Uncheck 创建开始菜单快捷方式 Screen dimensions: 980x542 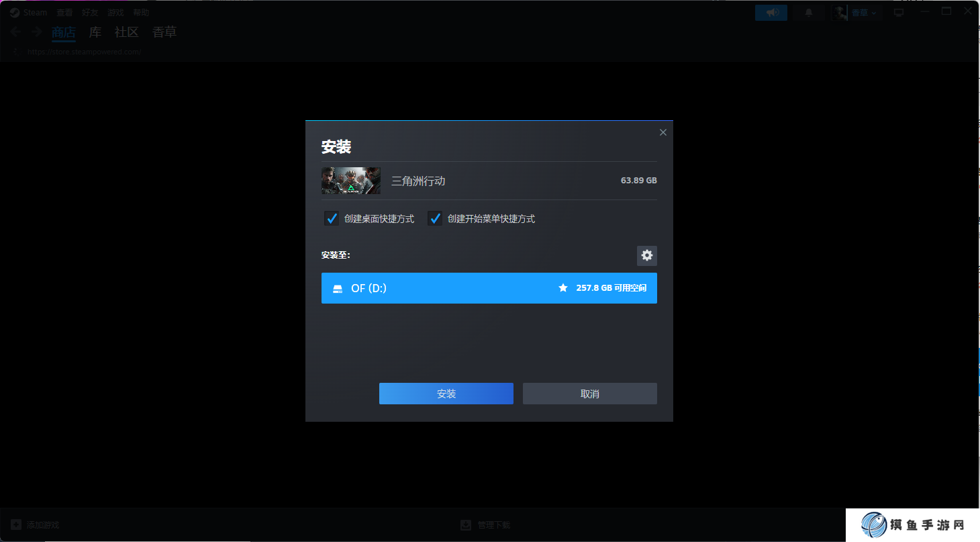[x=435, y=218]
